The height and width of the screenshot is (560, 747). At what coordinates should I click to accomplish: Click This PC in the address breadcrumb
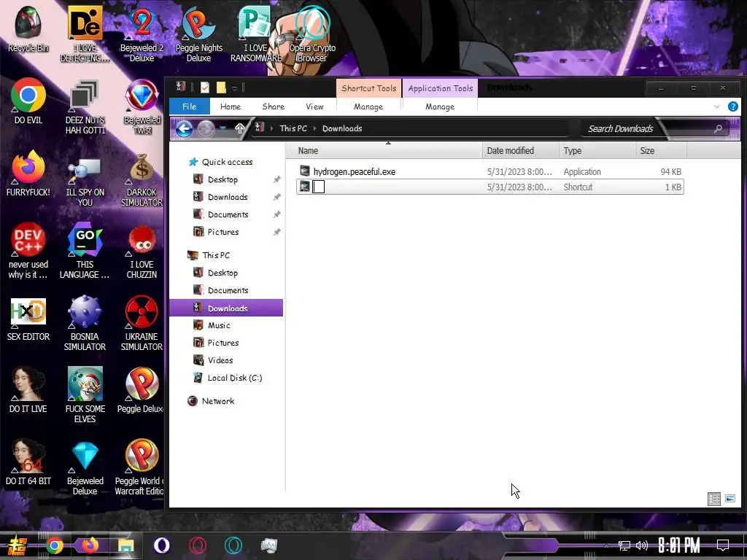(x=293, y=128)
